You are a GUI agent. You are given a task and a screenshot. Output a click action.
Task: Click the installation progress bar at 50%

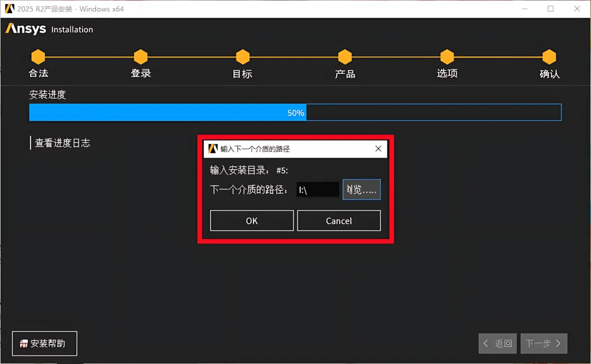click(295, 112)
